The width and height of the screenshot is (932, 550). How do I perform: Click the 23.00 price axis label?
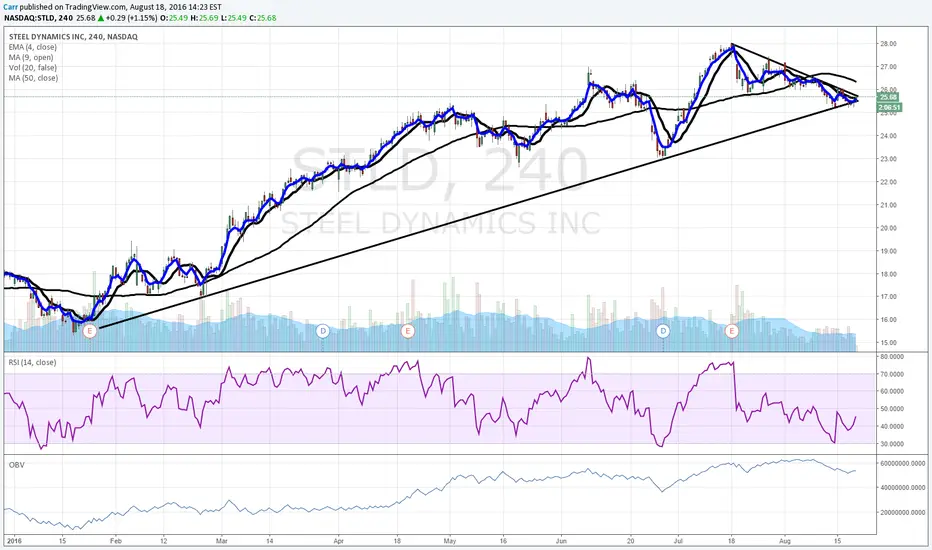[888, 159]
